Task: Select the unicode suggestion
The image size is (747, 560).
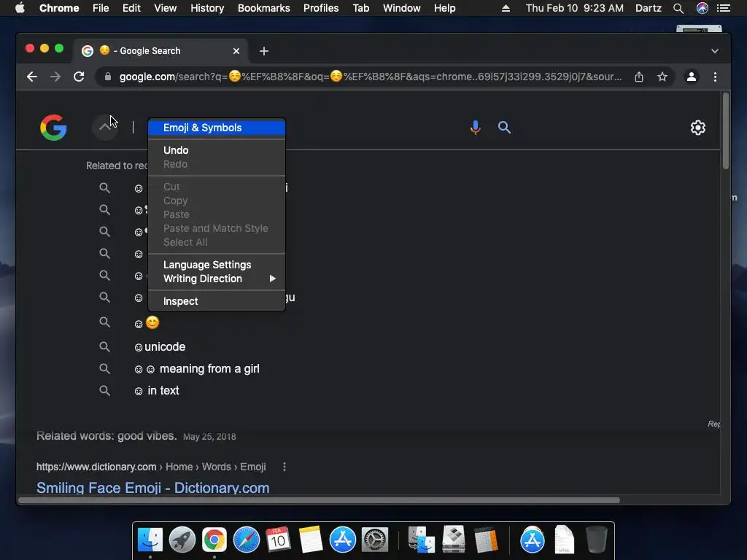Action: (160, 346)
